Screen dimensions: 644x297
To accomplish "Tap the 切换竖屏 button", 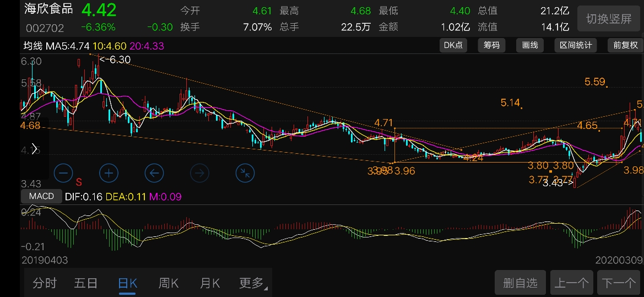I will [609, 19].
